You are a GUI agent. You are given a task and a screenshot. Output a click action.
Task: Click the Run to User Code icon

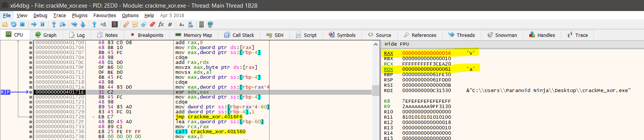pyautogui.click(x=103, y=24)
